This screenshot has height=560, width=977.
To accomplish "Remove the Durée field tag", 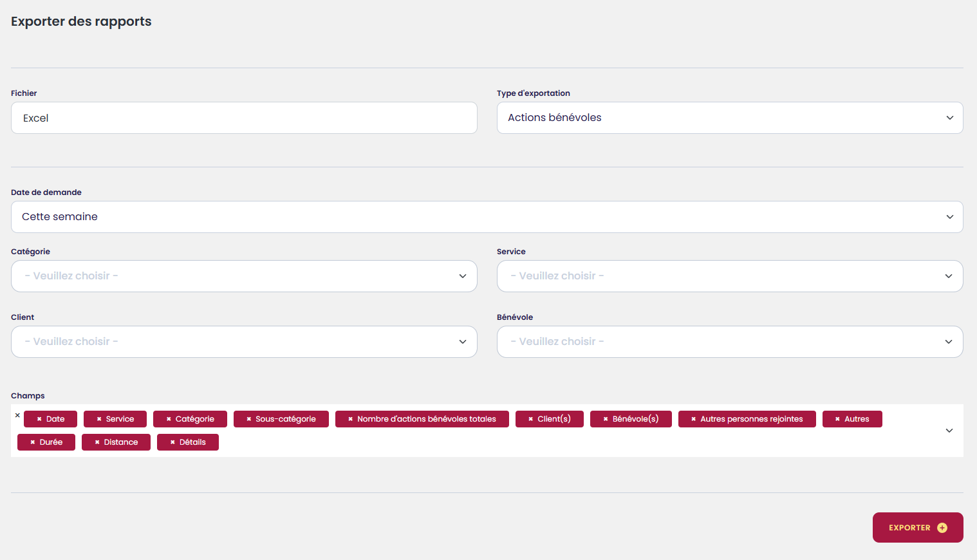I will pyautogui.click(x=33, y=442).
